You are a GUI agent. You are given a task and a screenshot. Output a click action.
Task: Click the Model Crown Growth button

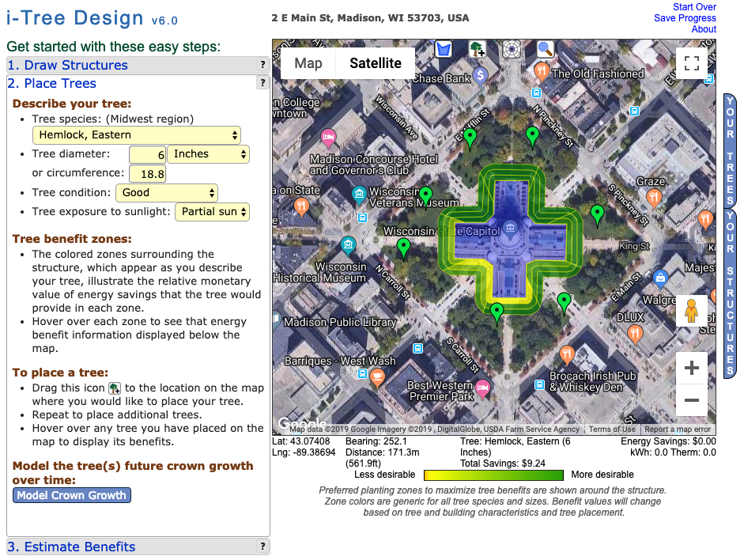click(72, 495)
